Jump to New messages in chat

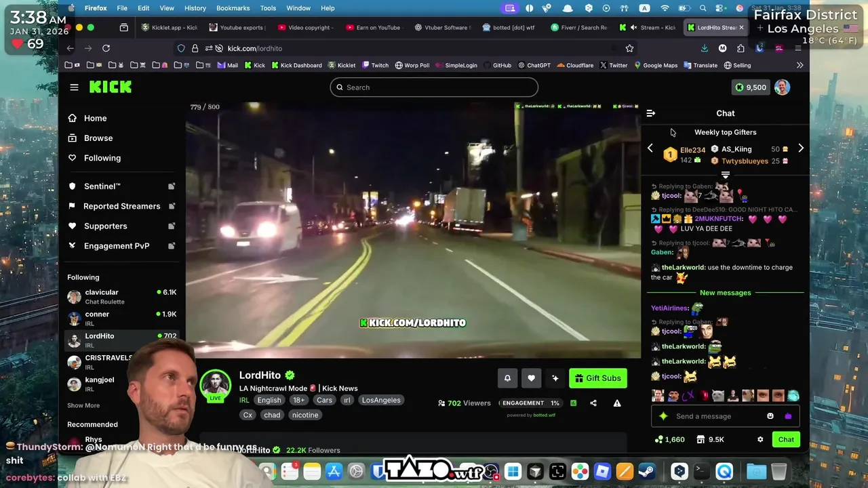coord(726,293)
